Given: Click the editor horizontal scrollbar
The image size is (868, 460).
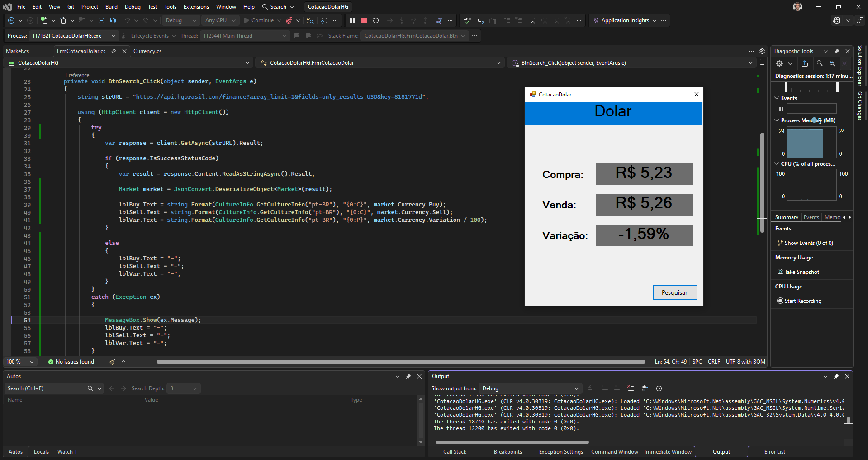Looking at the screenshot, I should tap(400, 362).
